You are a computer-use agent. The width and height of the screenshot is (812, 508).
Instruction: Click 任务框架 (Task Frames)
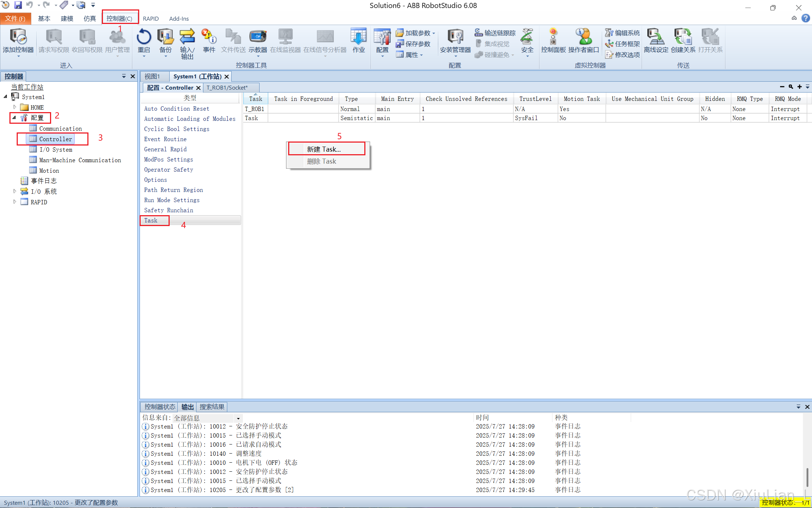[622, 44]
